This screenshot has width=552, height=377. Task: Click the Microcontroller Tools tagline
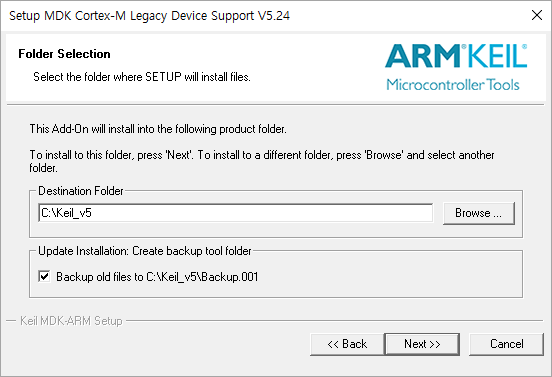click(x=453, y=85)
